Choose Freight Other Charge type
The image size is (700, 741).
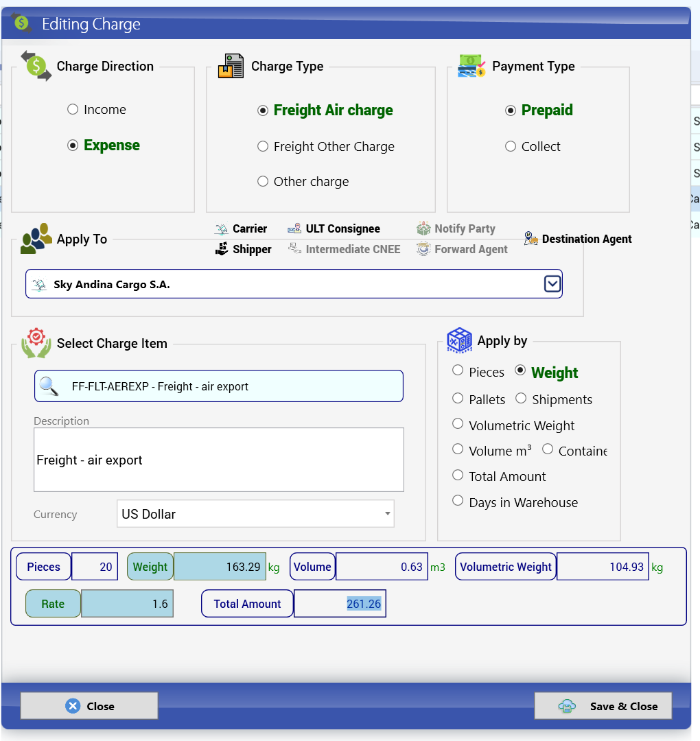click(x=263, y=147)
